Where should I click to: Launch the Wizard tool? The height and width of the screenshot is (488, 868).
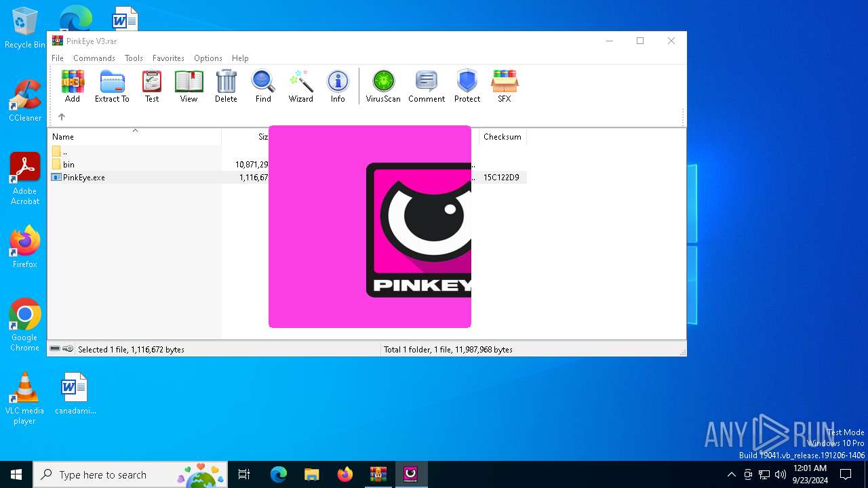(300, 86)
